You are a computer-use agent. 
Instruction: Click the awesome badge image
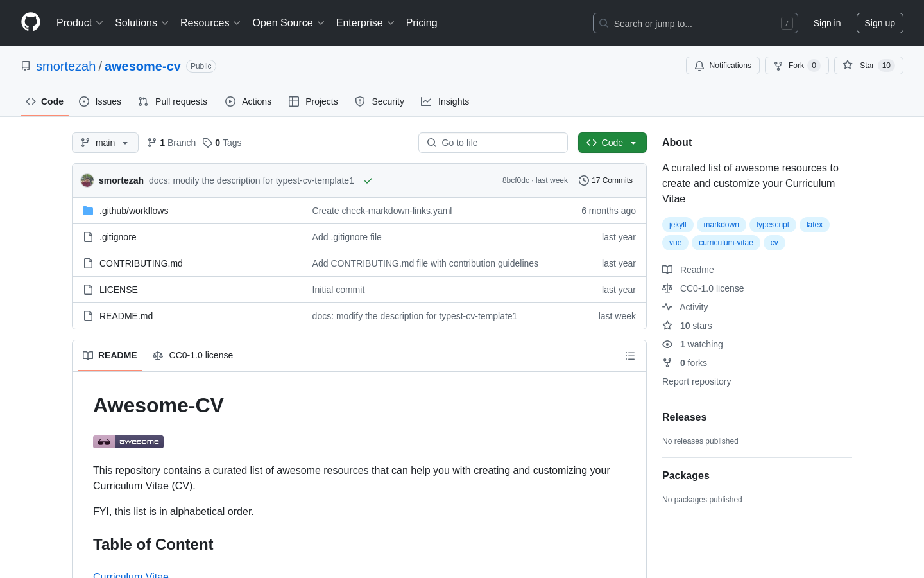128,442
